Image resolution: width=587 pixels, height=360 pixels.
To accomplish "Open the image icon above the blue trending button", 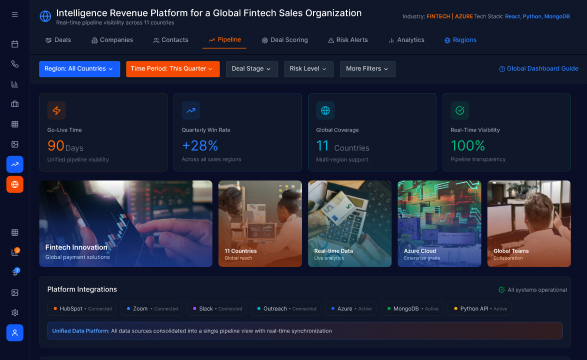I will point(15,144).
